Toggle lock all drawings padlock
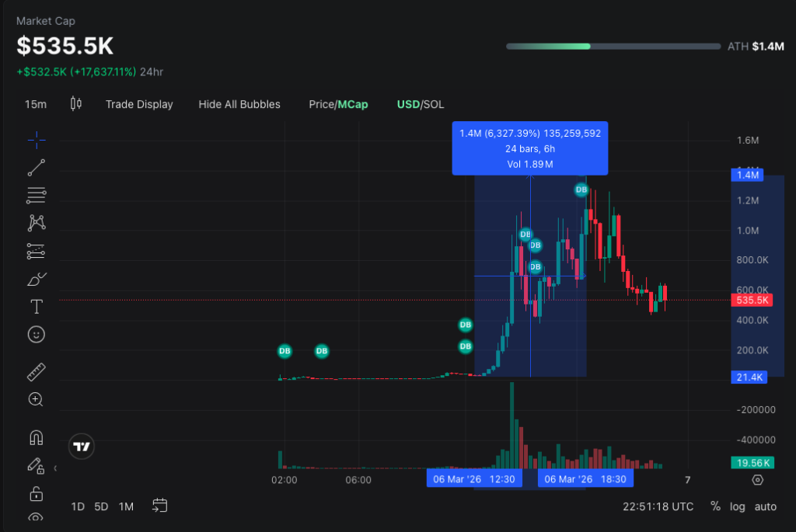The height and width of the screenshot is (532, 796). pyautogui.click(x=36, y=493)
